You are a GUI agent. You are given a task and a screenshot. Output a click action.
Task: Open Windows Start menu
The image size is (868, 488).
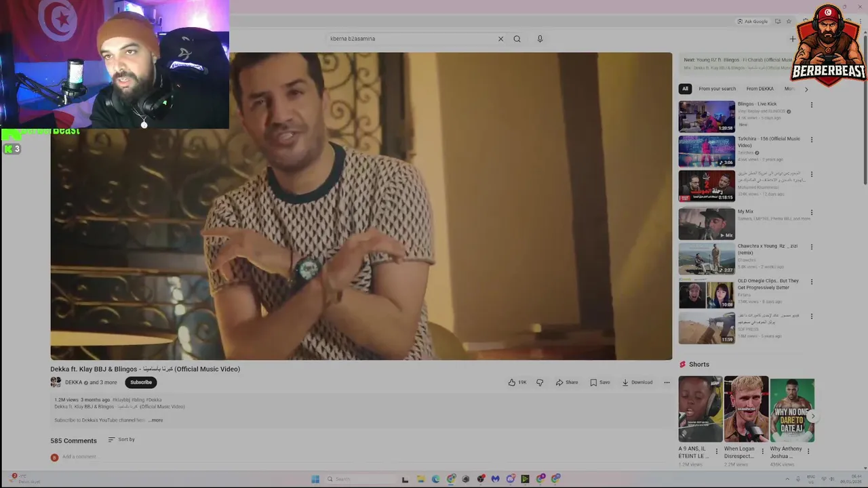315,479
